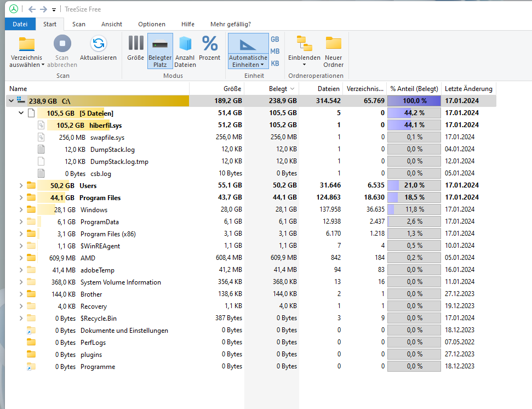This screenshot has height=409, width=532.
Task: Switch to the Scan ribbon tab
Action: pyautogui.click(x=79, y=24)
